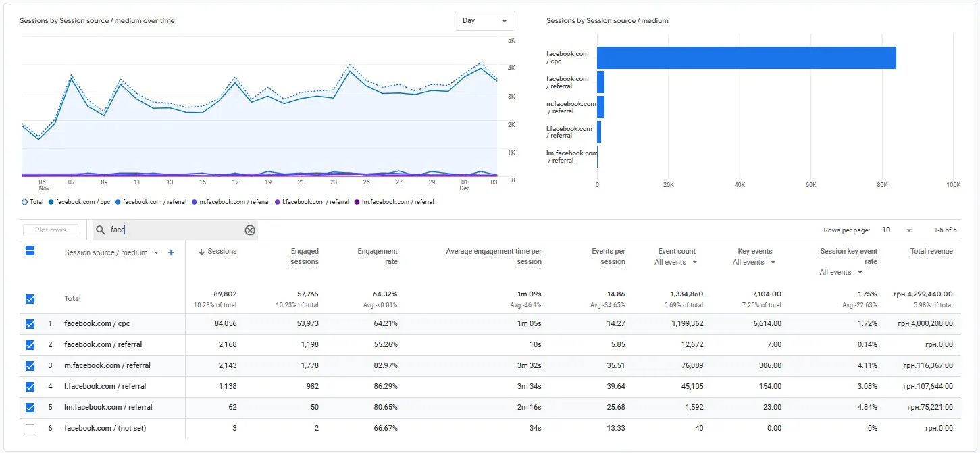Screen dimensions: 980x453
Task: Sort by the Total revenue column header
Action: coord(931,252)
